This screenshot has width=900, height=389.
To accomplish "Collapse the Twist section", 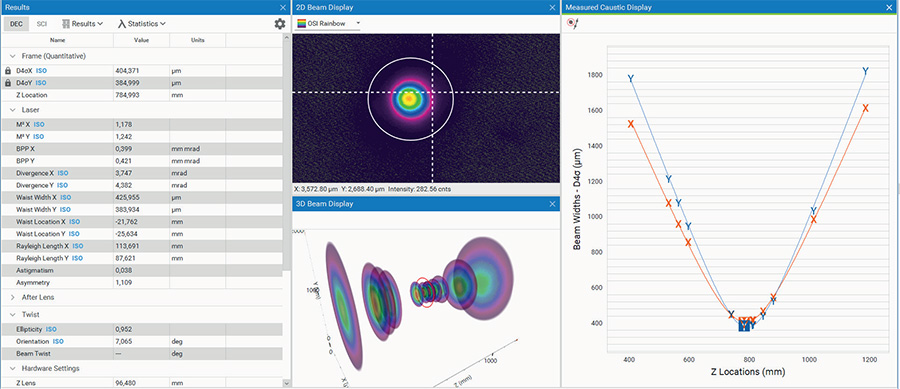I will [x=13, y=314].
